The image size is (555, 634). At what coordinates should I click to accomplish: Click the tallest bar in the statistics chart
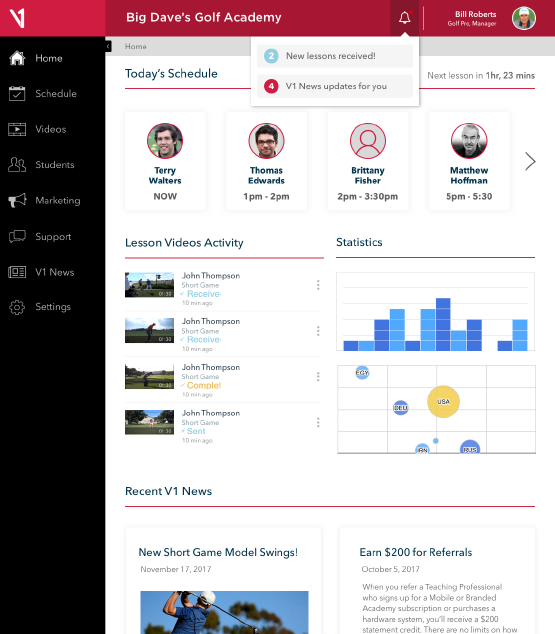pos(443,324)
